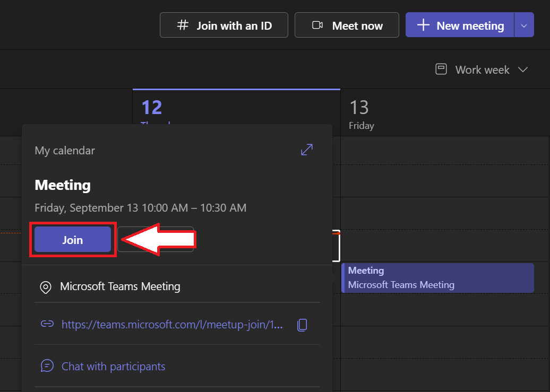This screenshot has width=550, height=392.
Task: Expand meeting details with the diagonal arrow icon
Action: 306,150
